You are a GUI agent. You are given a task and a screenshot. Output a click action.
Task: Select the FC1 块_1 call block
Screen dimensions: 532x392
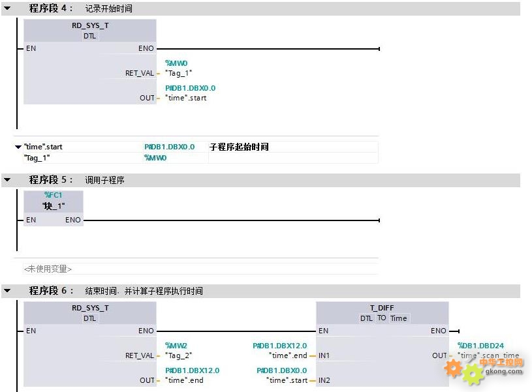(x=54, y=208)
